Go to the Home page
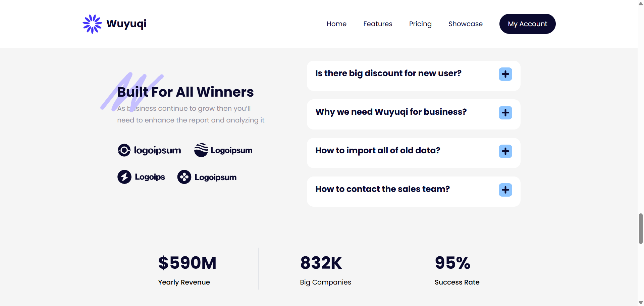 [336, 24]
